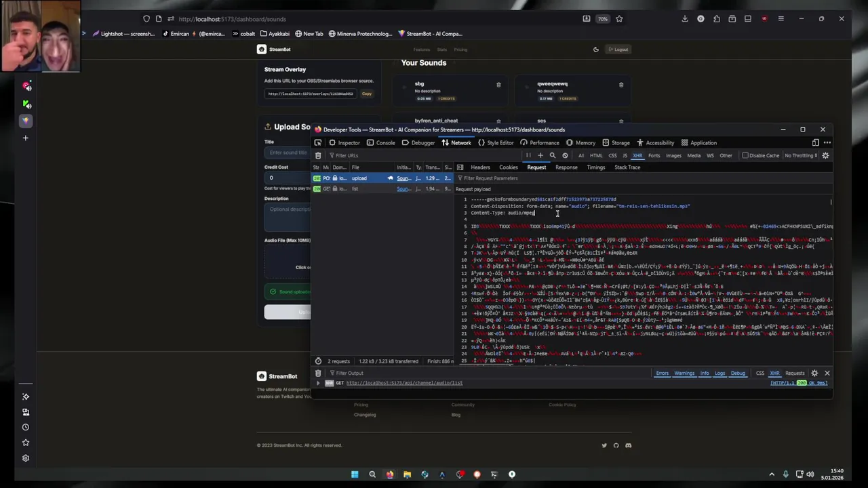Open the audio/list URL link in console
The width and height of the screenshot is (868, 488).
404,383
